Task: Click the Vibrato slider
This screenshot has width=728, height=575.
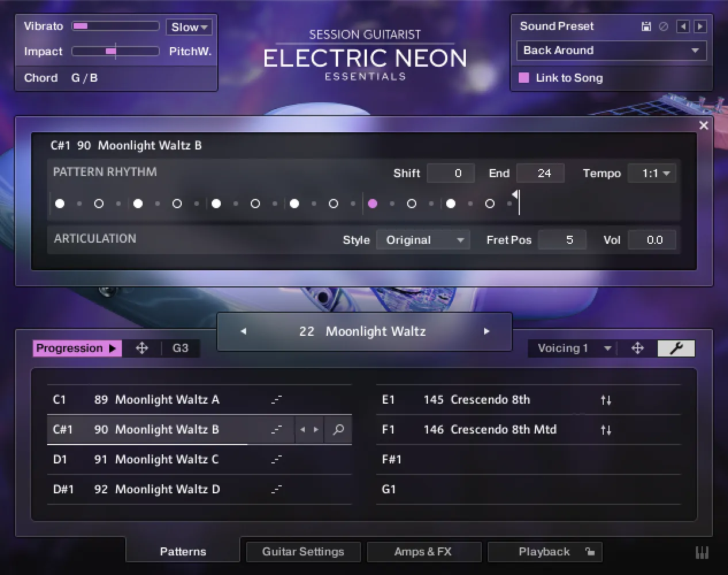Action: 115,26
